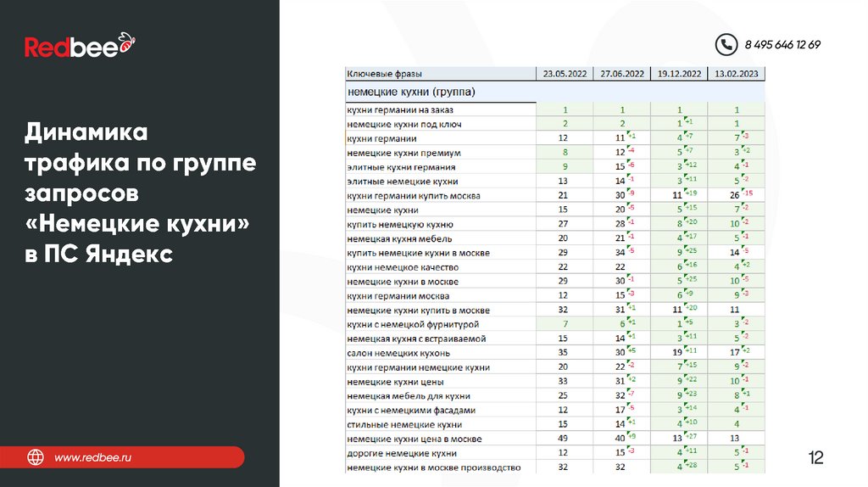The height and width of the screenshot is (487, 868).
Task: Click value 35 in 'салон немецких кухонь' row
Action: [563, 352]
